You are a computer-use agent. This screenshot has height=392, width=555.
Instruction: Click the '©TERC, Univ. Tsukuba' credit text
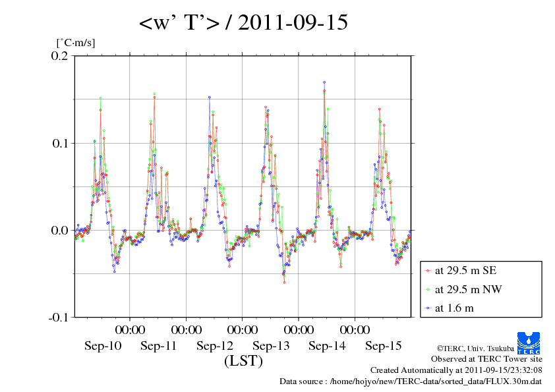point(475,349)
